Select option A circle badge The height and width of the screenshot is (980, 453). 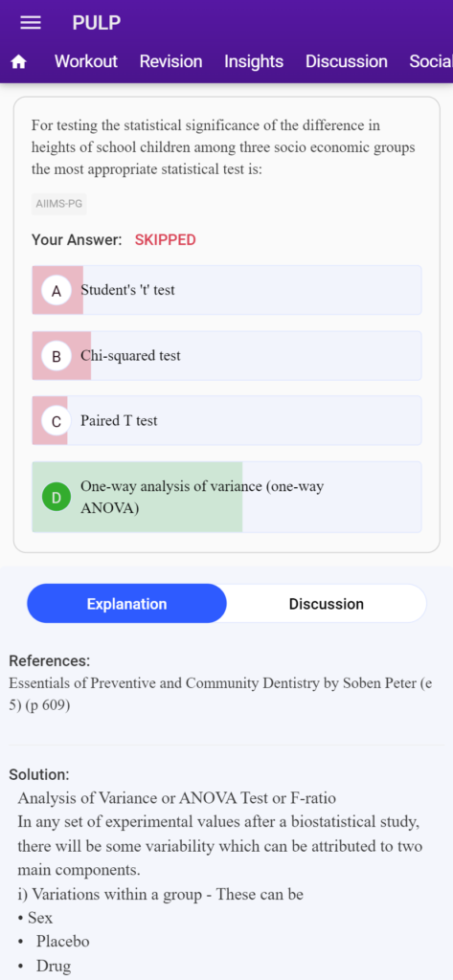tap(57, 291)
